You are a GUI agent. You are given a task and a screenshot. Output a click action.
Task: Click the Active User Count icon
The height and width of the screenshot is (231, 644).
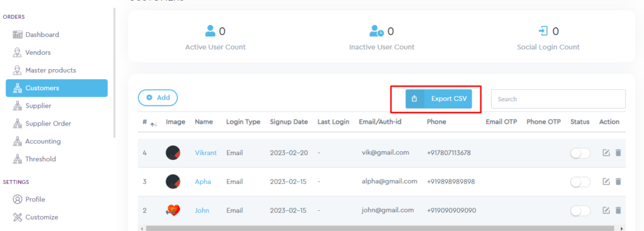210,31
